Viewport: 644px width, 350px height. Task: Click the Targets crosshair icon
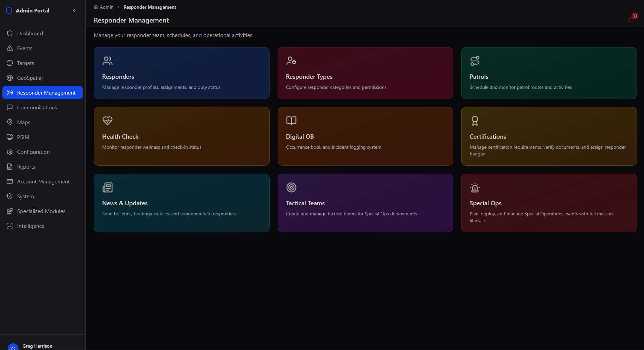10,63
